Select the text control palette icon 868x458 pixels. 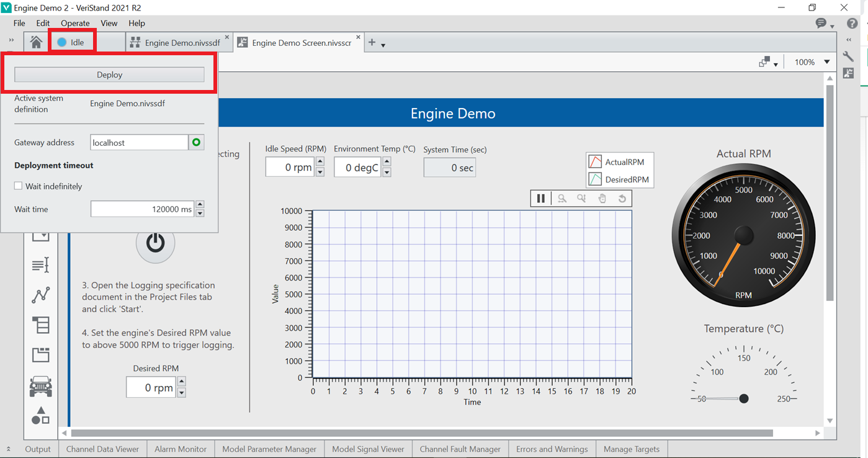tap(40, 265)
